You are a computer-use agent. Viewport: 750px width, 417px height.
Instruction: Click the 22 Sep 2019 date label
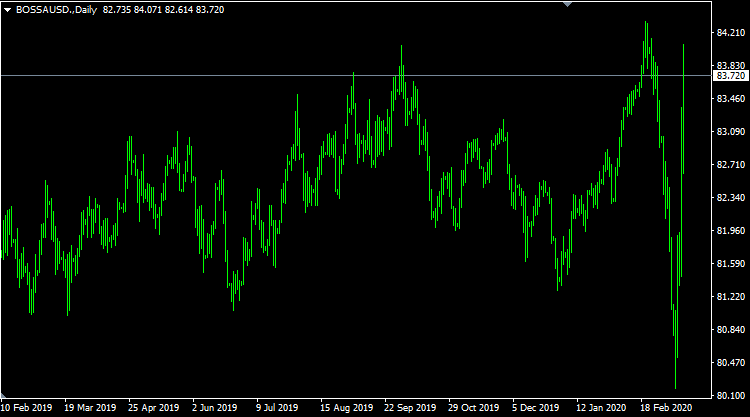tap(410, 407)
